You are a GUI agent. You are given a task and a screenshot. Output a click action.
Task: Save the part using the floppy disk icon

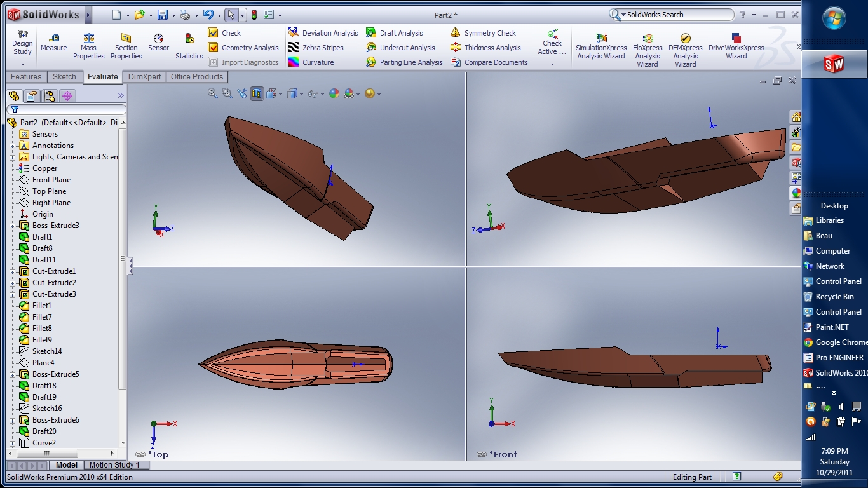point(163,15)
